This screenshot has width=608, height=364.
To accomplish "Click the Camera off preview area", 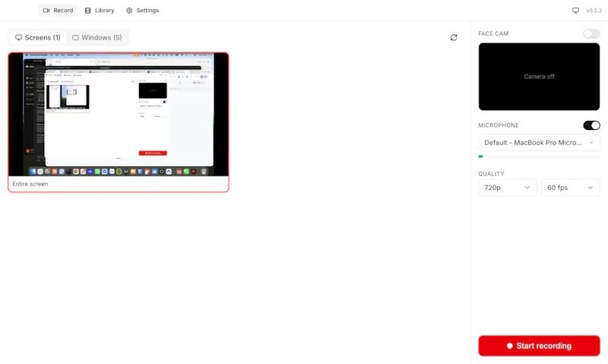I will 539,77.
